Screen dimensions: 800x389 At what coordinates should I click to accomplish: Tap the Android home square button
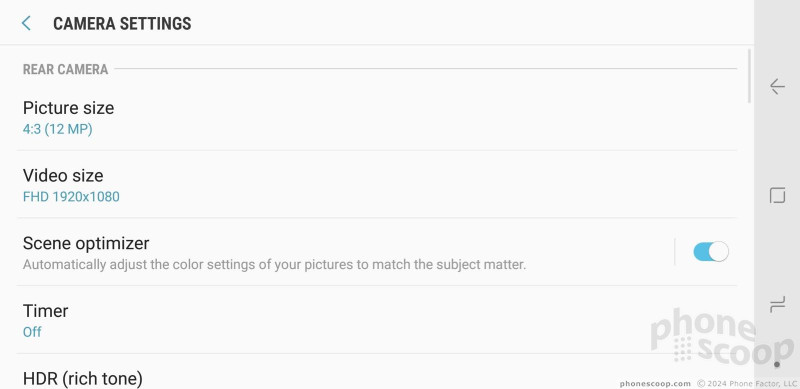(777, 195)
